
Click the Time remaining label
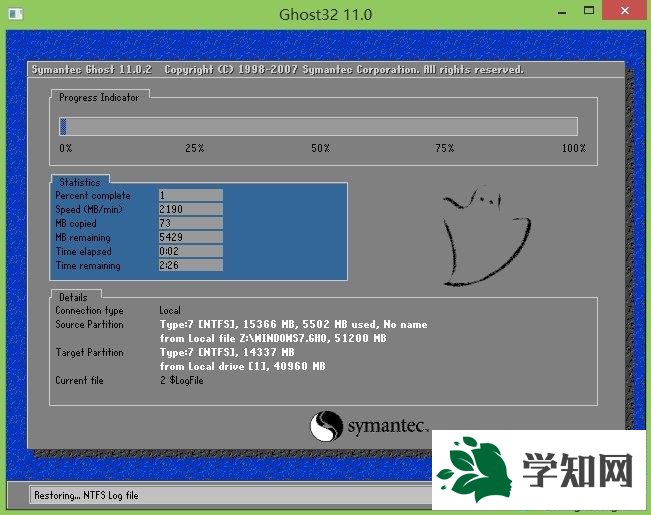tap(88, 266)
